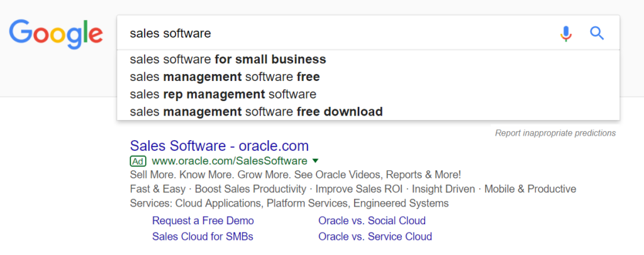This screenshot has width=644, height=255.
Task: Select suggestion "sales software for small business"
Action: [x=228, y=60]
